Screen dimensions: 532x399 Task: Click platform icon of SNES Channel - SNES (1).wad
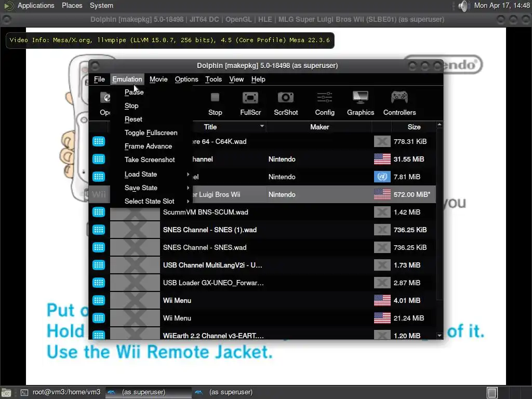pyautogui.click(x=99, y=230)
